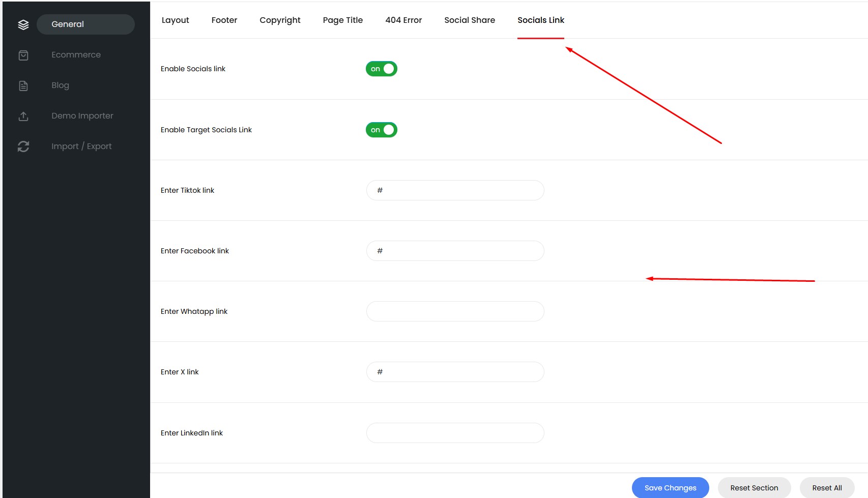Click the Reset All button
Screen dimensions: 868x498
tap(827, 488)
